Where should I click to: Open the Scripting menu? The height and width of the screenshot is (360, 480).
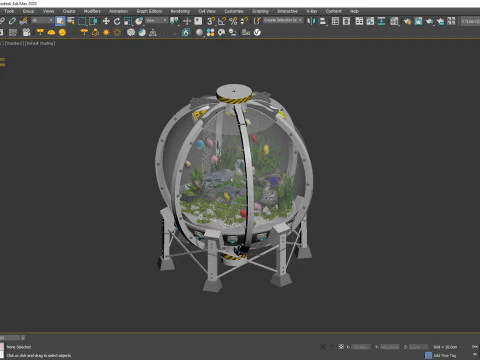pyautogui.click(x=260, y=11)
